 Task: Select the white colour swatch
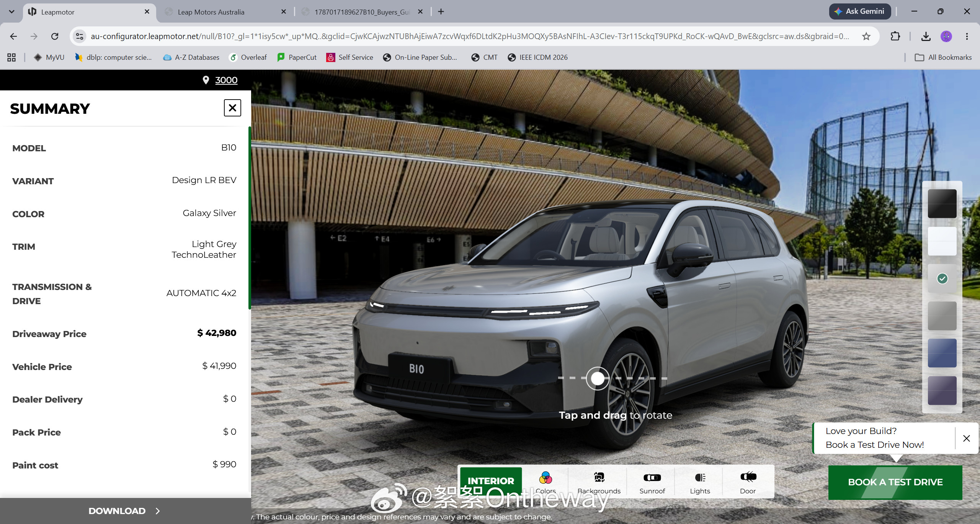click(942, 241)
